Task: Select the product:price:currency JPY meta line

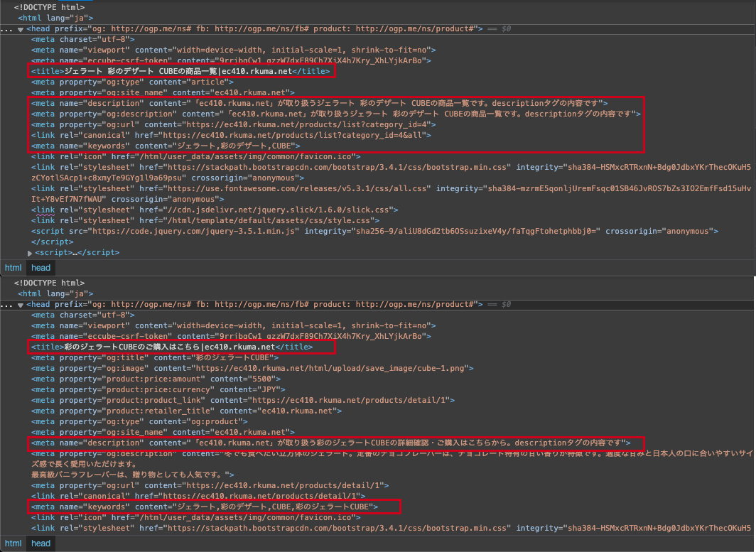Action: 158,389
